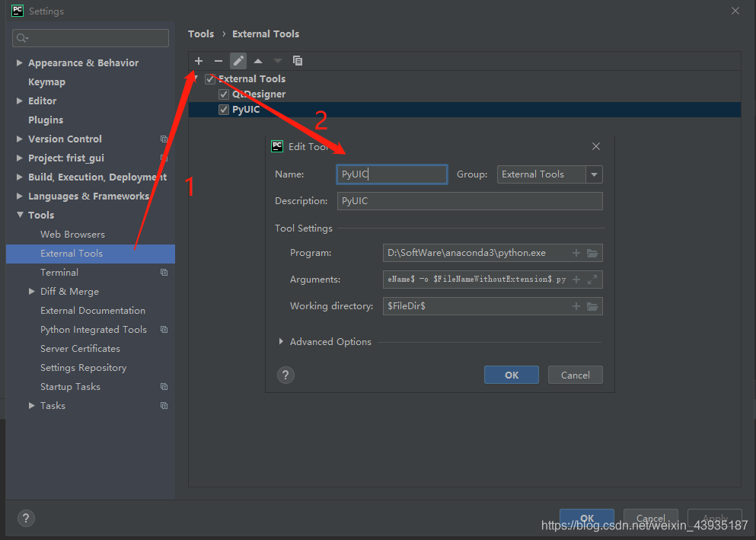Click the Description input field
The height and width of the screenshot is (540, 756).
470,201
